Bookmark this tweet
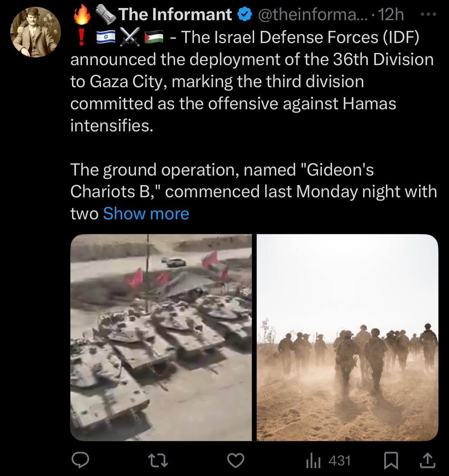Image resolution: width=449 pixels, height=476 pixels. [x=391, y=460]
